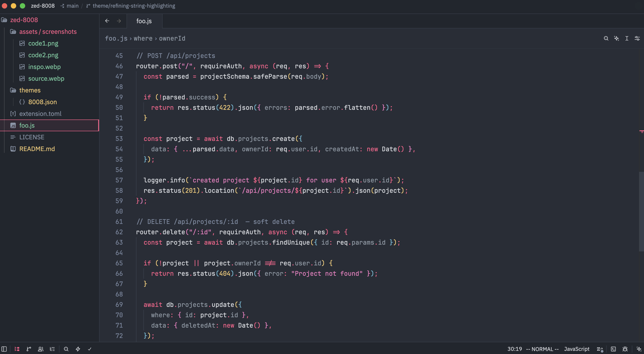The width and height of the screenshot is (644, 354).
Task: Open theme/refining-string-highlighting branch picker
Action: coord(131,6)
